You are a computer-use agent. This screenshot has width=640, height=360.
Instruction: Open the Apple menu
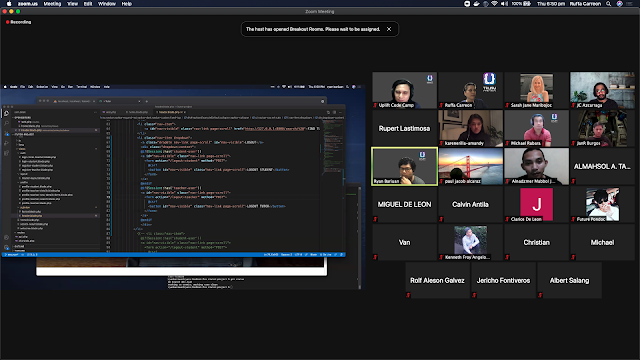click(9, 4)
